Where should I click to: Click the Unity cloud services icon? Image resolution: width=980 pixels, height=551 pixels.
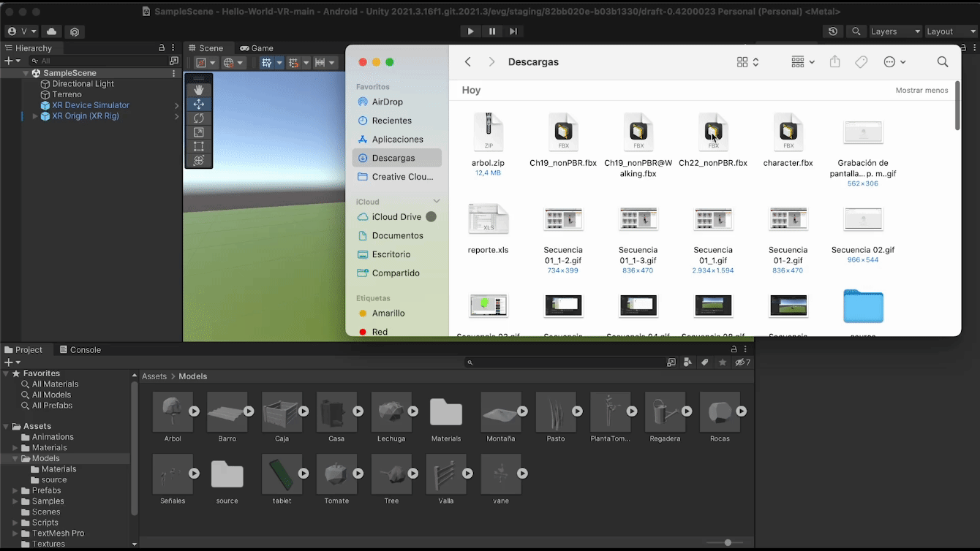[51, 31]
